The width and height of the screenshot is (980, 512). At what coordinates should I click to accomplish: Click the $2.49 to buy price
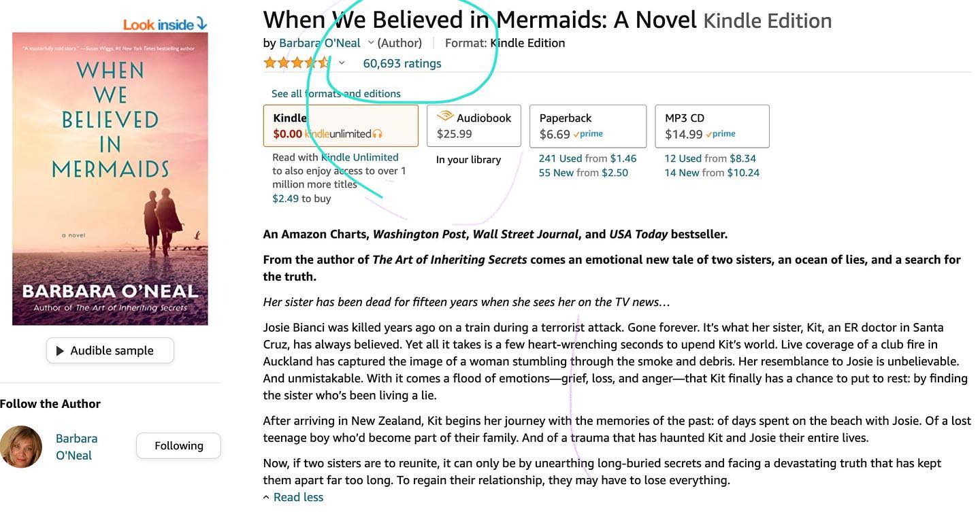pyautogui.click(x=301, y=199)
